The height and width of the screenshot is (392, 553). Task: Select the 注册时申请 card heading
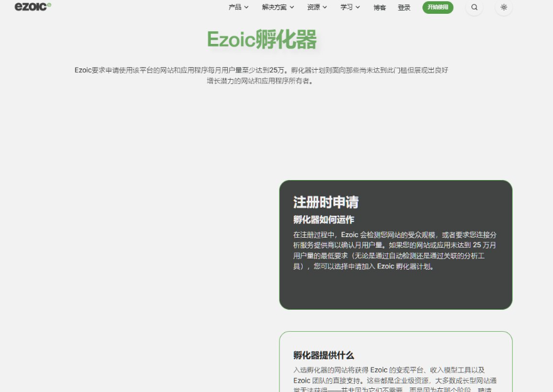click(x=326, y=202)
